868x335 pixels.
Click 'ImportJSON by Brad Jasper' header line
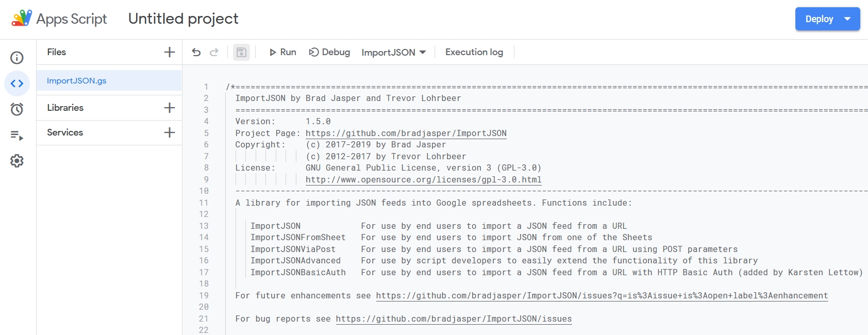click(348, 98)
